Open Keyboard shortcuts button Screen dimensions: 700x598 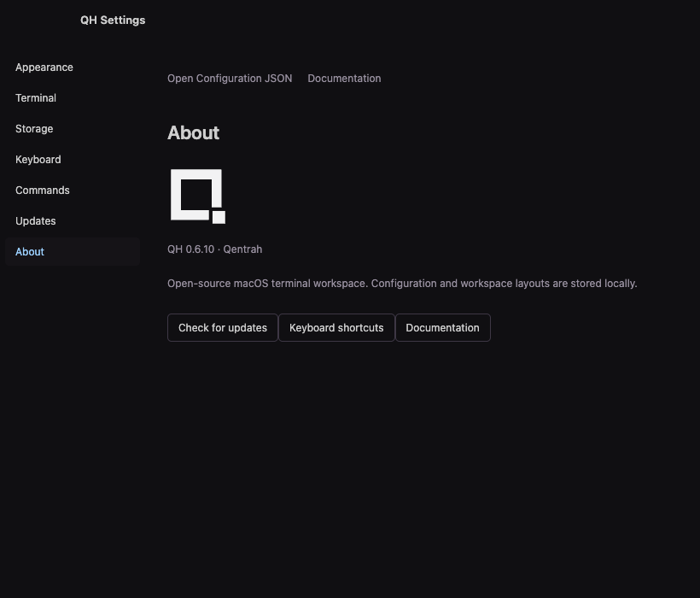[x=336, y=328]
